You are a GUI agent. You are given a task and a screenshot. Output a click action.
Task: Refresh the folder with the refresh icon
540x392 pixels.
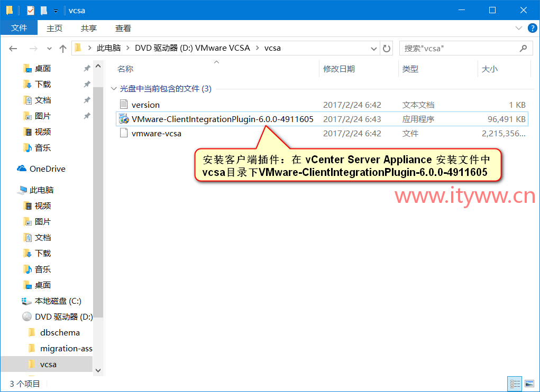click(x=387, y=49)
